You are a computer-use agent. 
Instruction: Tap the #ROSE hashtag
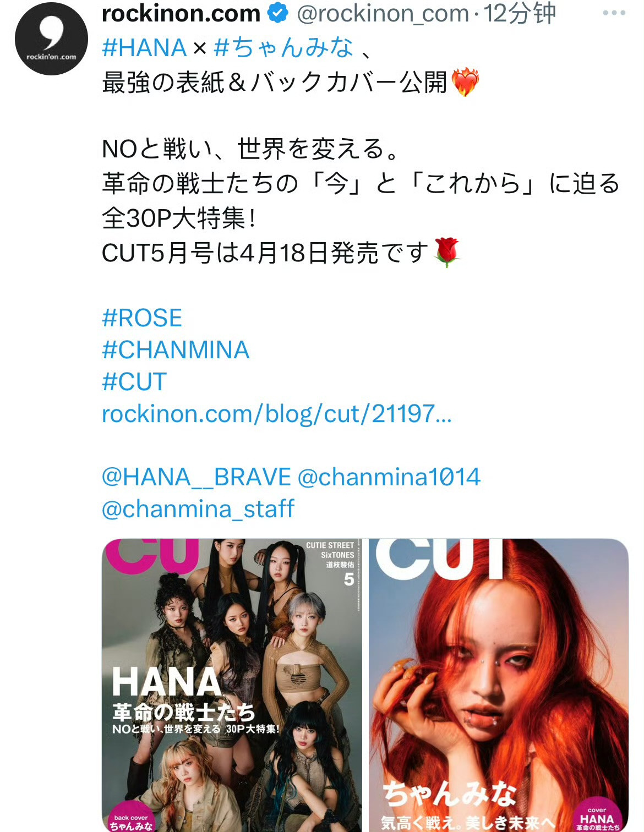pos(142,318)
